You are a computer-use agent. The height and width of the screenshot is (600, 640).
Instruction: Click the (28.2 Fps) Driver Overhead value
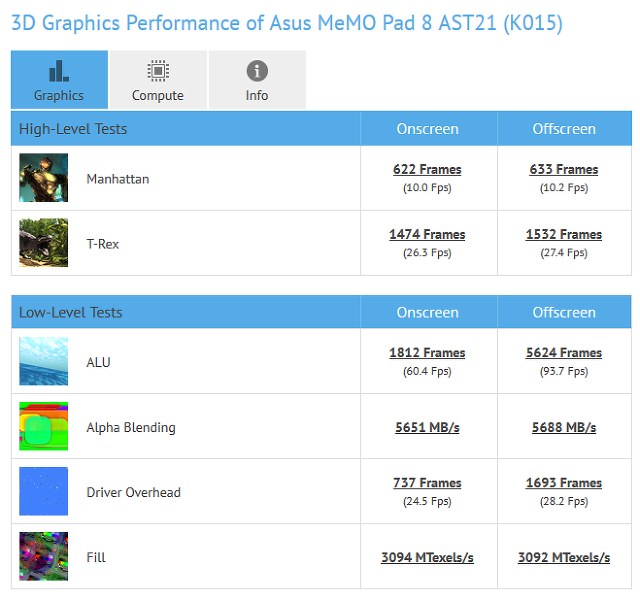click(x=564, y=501)
